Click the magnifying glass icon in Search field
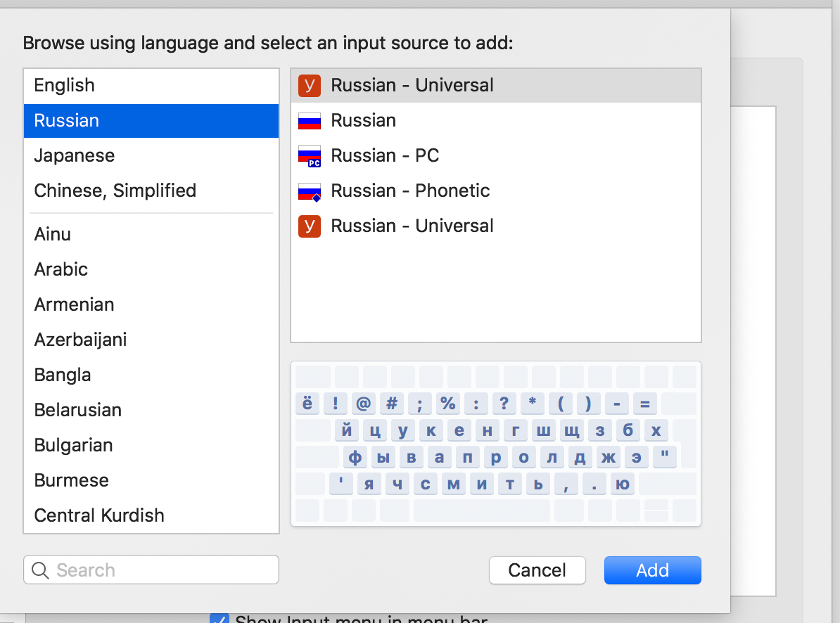This screenshot has height=623, width=840. tap(40, 570)
